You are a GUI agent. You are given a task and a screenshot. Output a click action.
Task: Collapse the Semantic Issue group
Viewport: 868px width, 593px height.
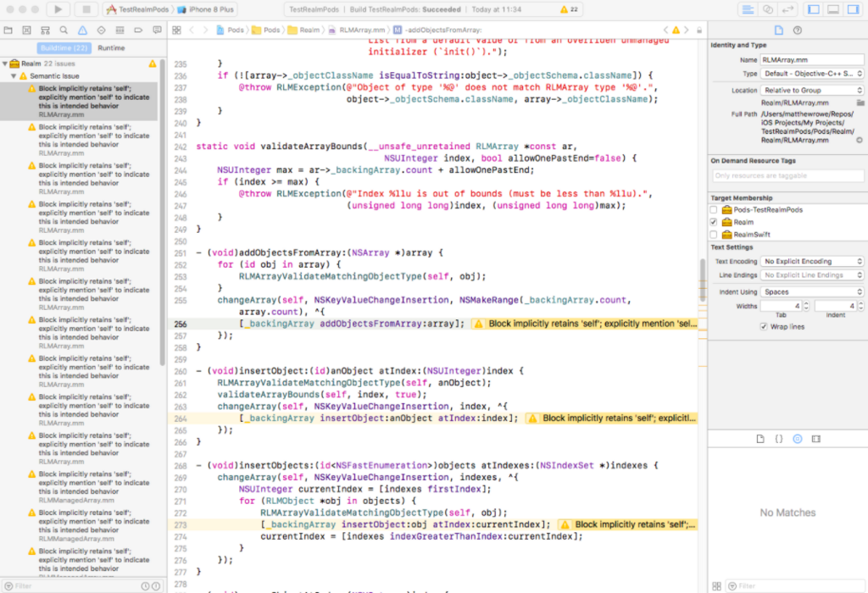pyautogui.click(x=14, y=75)
